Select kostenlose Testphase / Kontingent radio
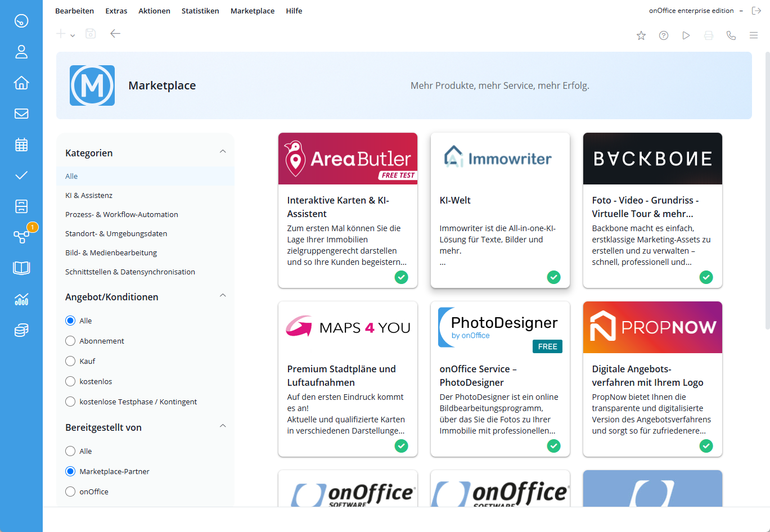 pyautogui.click(x=70, y=402)
